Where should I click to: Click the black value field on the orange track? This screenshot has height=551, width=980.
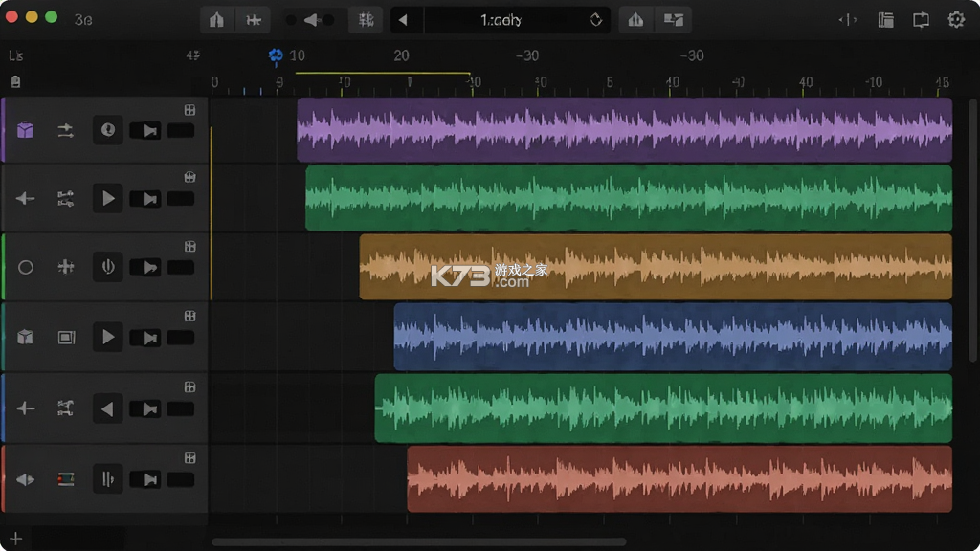coord(181,268)
